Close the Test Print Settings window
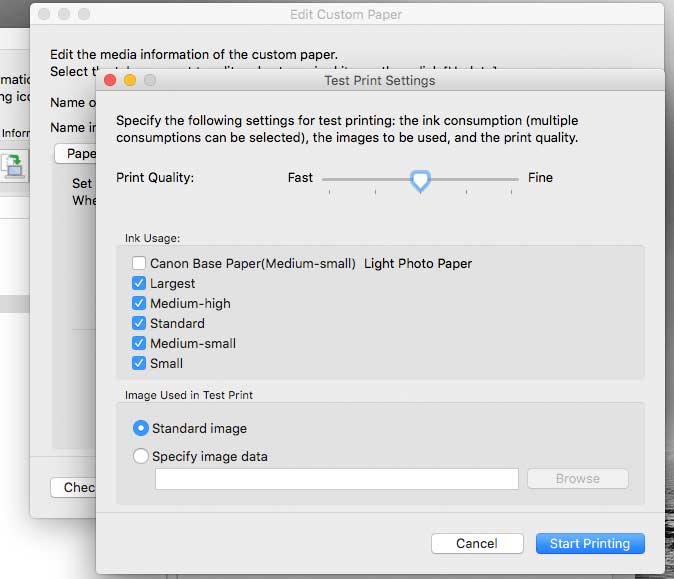The width and height of the screenshot is (674, 579). click(x=110, y=80)
